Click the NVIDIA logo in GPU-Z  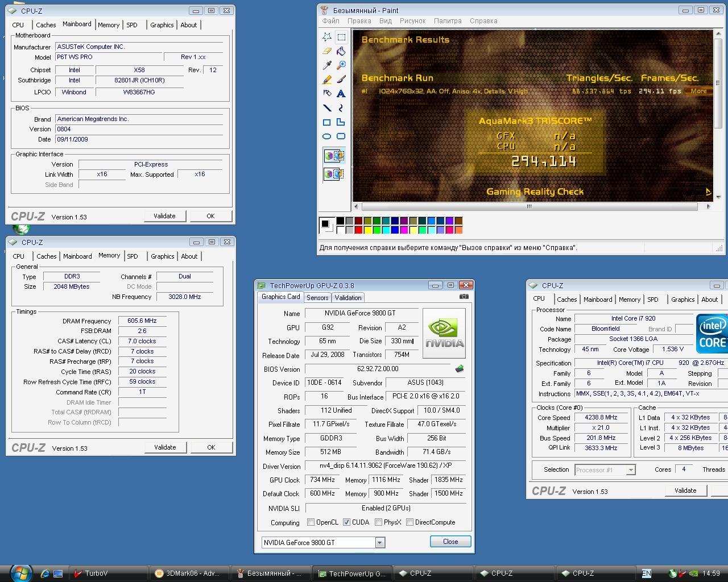[x=444, y=334]
